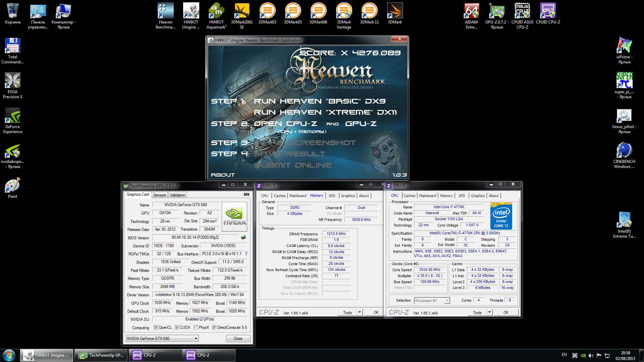This screenshot has height=362, width=644.
Task: Open Caches tab in CPU-Z CPU window
Action: click(409, 196)
